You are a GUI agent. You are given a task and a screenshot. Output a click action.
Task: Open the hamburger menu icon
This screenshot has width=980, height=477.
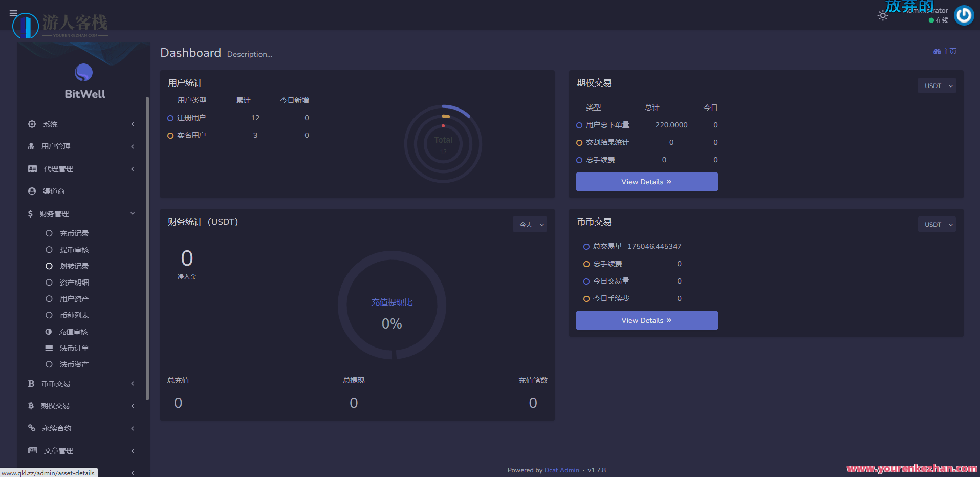point(13,13)
